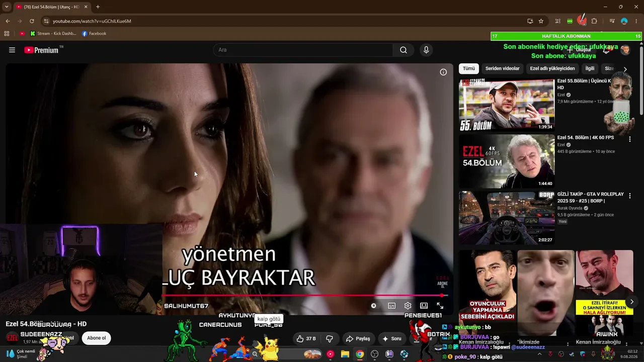
Task: Open Chrome from the taskbar
Action: tap(360, 354)
